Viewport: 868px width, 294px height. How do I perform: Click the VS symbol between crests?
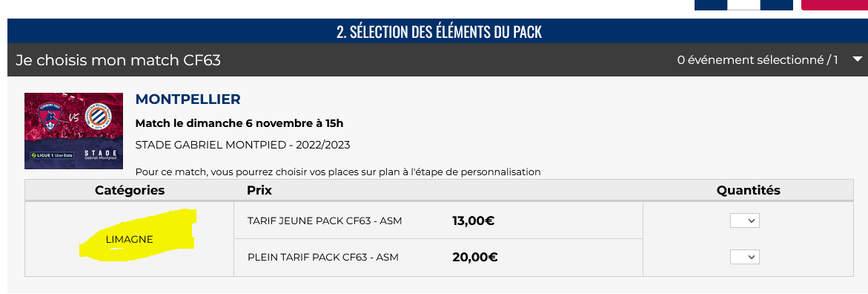[x=73, y=119]
